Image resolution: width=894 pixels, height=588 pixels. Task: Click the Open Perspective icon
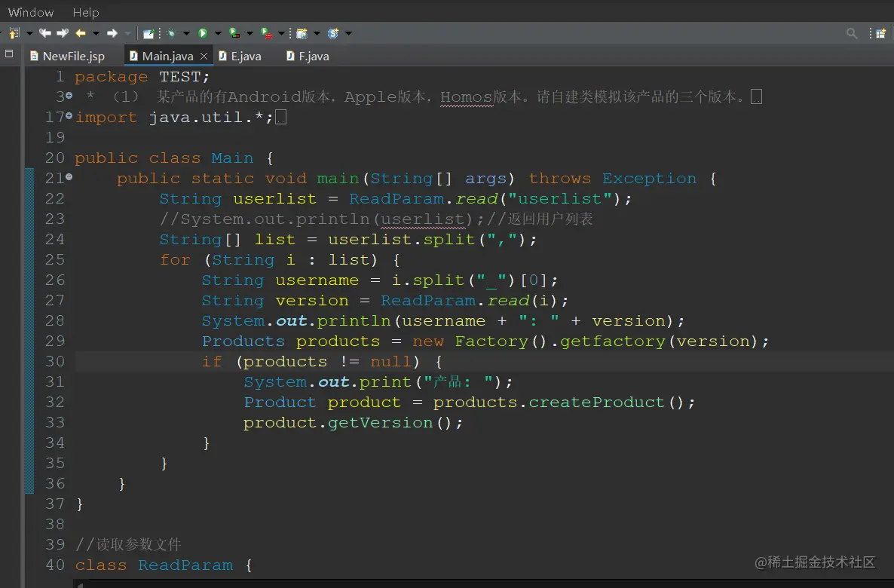(881, 33)
